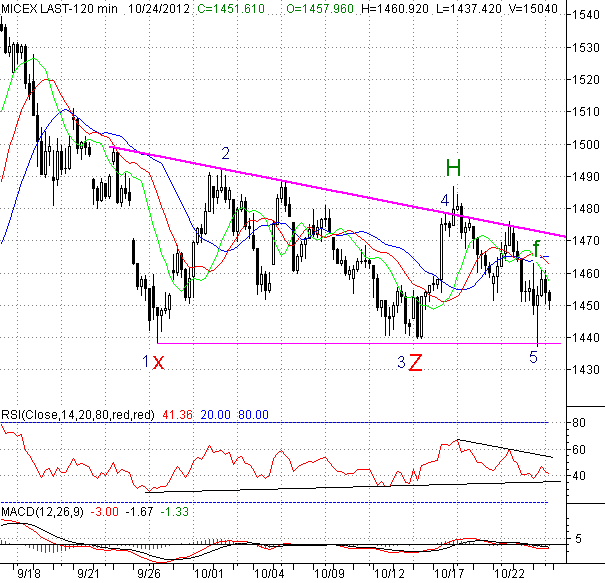
Task: Click the 1430 price axis label
Action: tap(585, 370)
